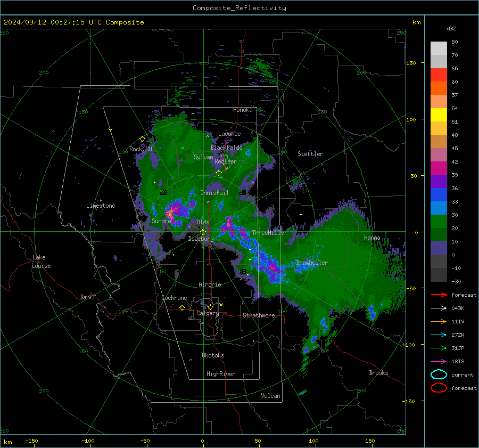Click the Okotoks town label
Screen dimensions: 479x448
(x=213, y=355)
